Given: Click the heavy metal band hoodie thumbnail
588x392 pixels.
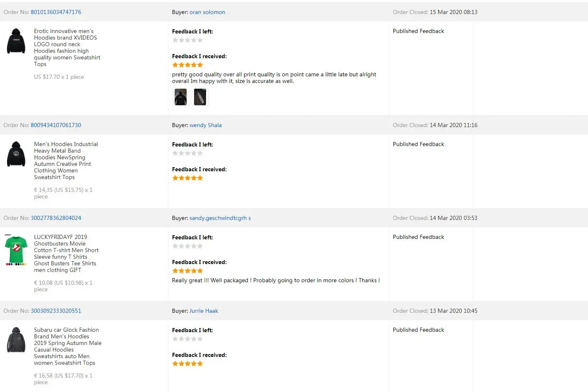Looking at the screenshot, I should (x=16, y=154).
